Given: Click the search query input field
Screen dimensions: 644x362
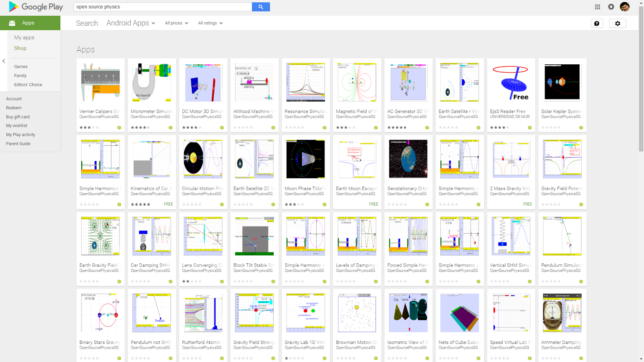Looking at the screenshot, I should click(163, 7).
